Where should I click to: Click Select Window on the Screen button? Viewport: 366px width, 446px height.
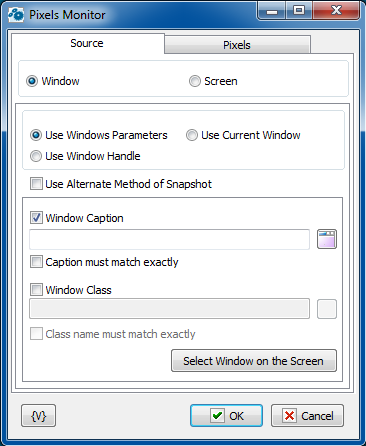254,361
